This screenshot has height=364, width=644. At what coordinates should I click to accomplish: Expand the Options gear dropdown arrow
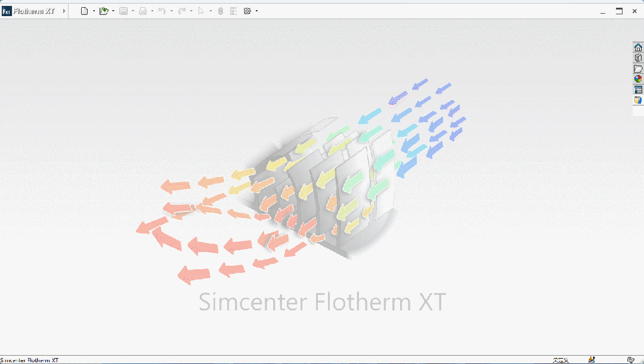(x=256, y=11)
